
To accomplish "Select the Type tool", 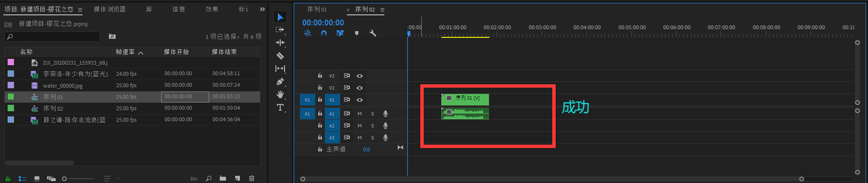I will click(280, 107).
